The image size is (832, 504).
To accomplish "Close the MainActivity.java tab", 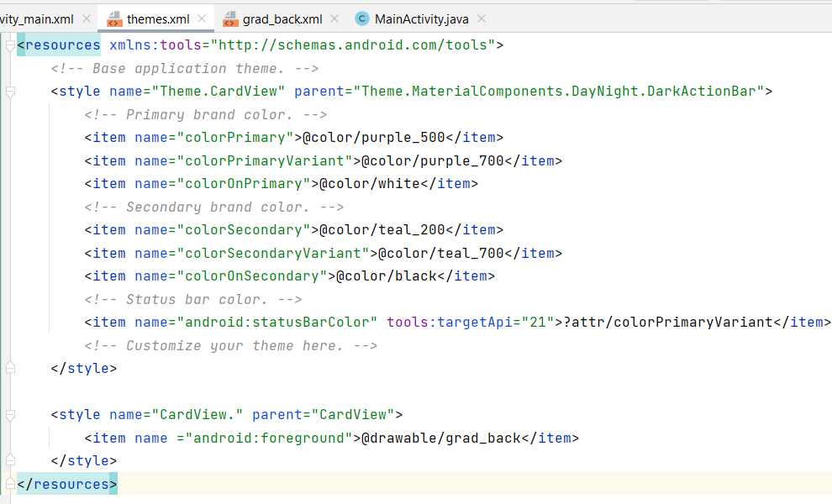I will 481,18.
